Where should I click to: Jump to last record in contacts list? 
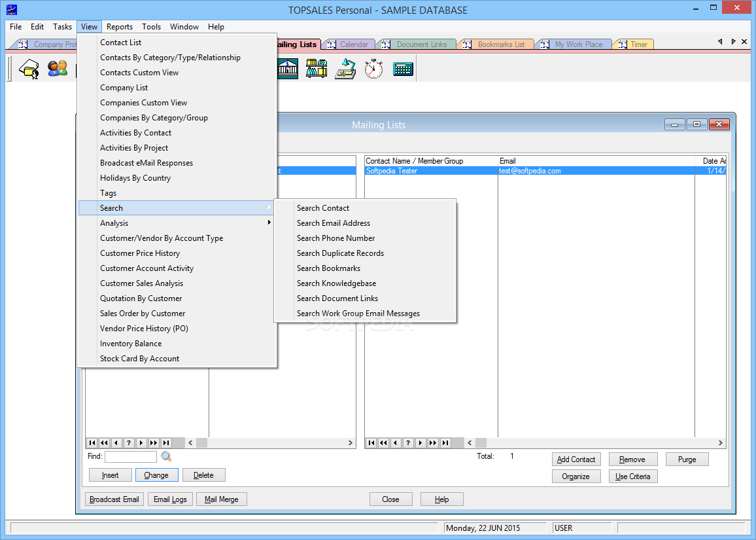click(445, 442)
